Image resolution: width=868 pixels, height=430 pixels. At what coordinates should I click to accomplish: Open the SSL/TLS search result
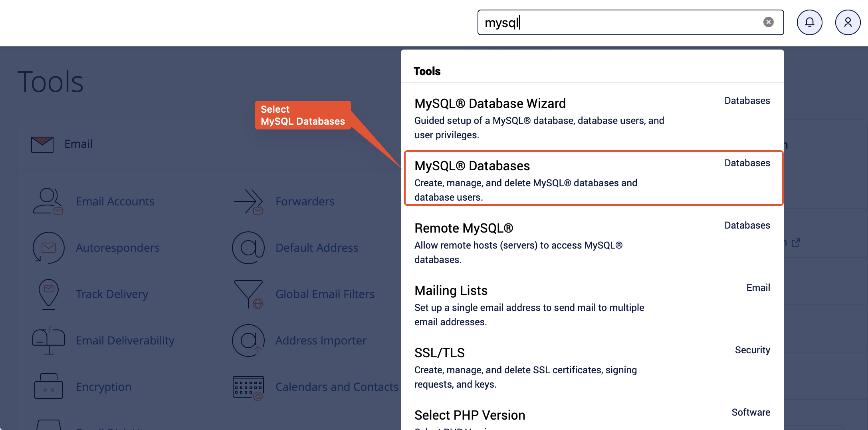pyautogui.click(x=439, y=353)
